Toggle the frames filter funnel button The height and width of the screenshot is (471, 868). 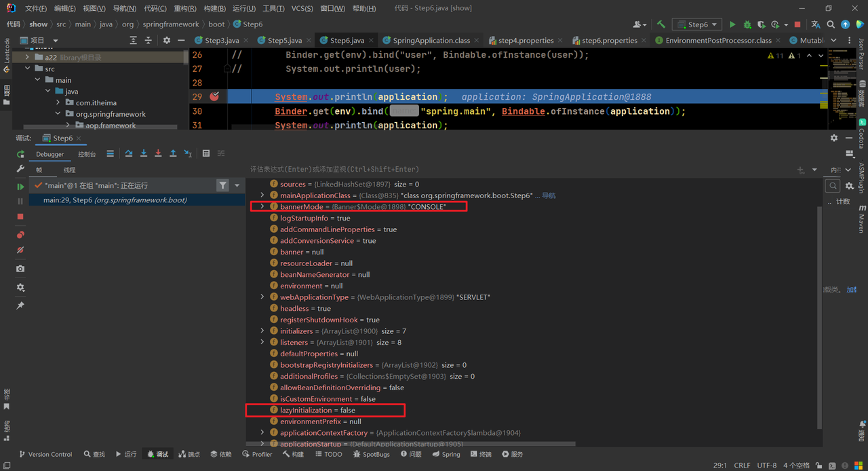[x=222, y=185]
